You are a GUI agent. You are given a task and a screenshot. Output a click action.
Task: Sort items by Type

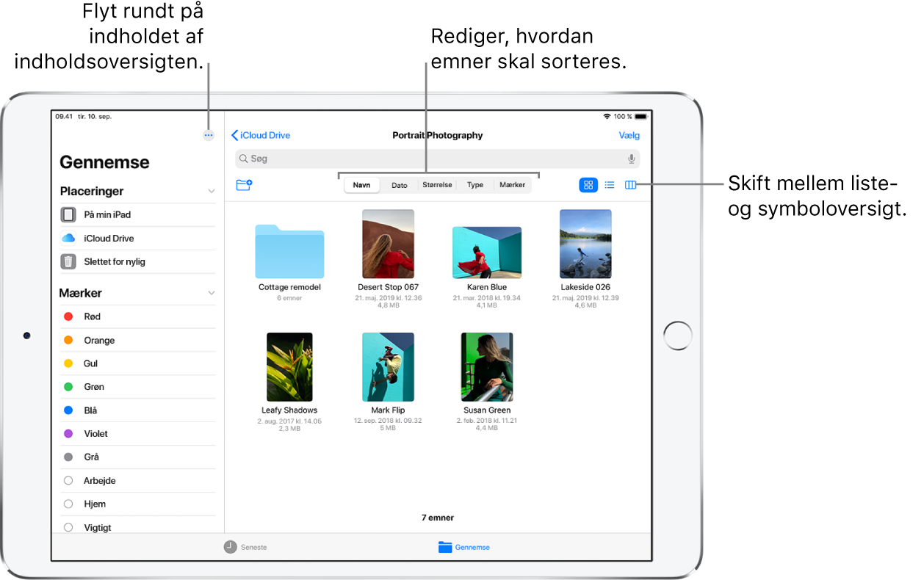click(x=475, y=185)
